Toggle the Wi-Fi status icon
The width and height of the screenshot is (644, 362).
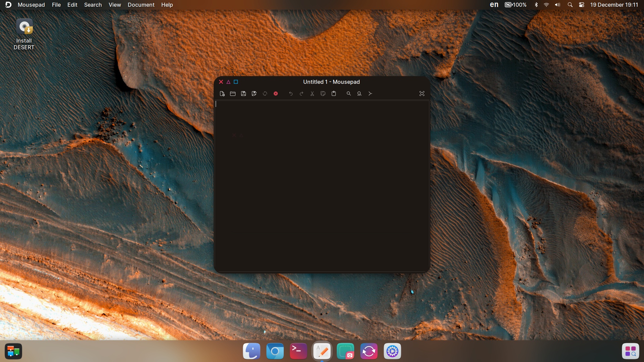546,5
